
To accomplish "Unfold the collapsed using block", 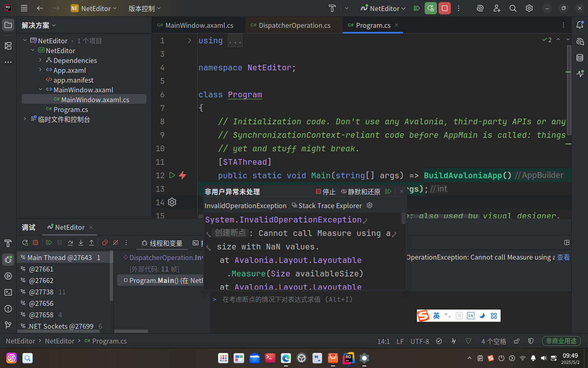I will pos(189,40).
